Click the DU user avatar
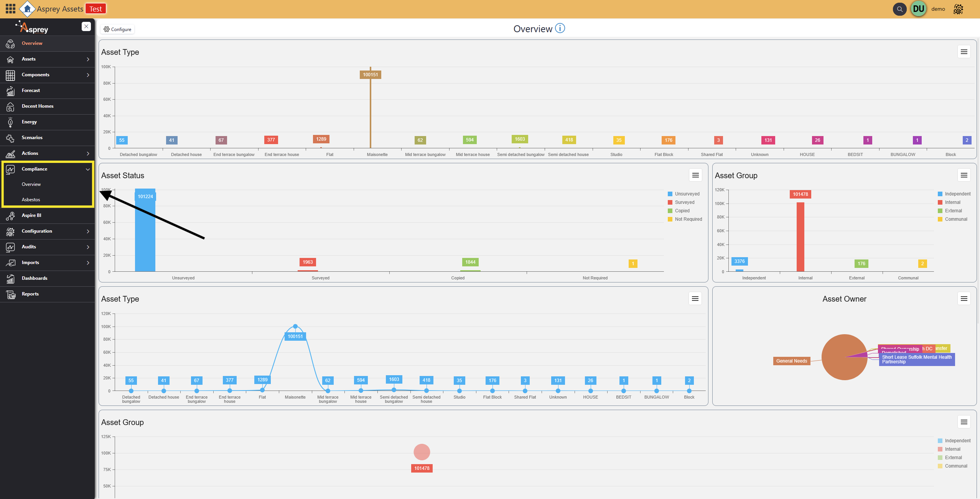 [x=919, y=9]
